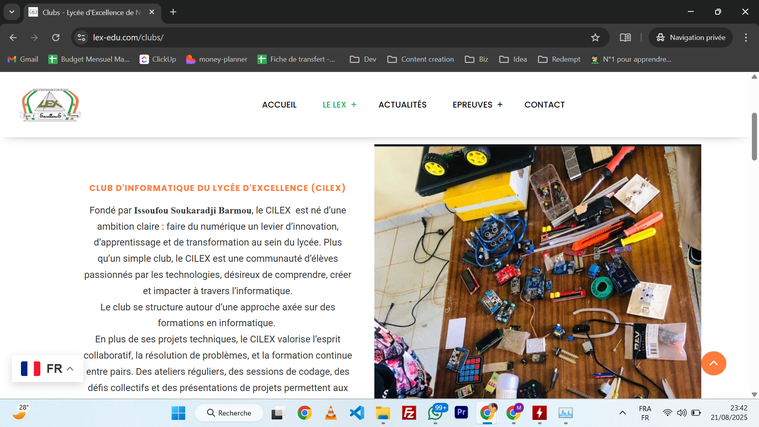759x427 pixels.
Task: Go to the ACCUEIL menu item
Action: [x=279, y=105]
